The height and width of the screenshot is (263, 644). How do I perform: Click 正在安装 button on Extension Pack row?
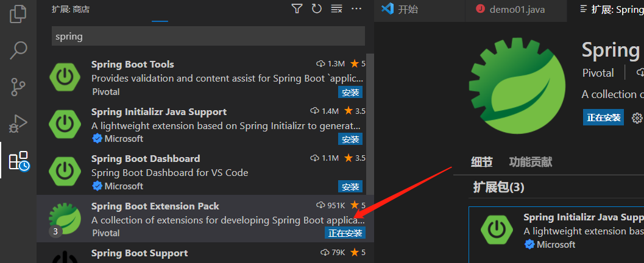coord(345,233)
